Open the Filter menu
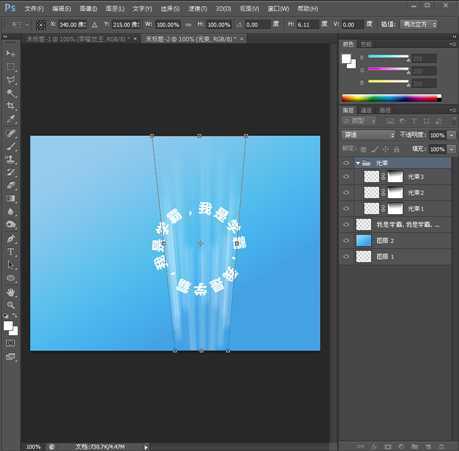 pos(198,9)
